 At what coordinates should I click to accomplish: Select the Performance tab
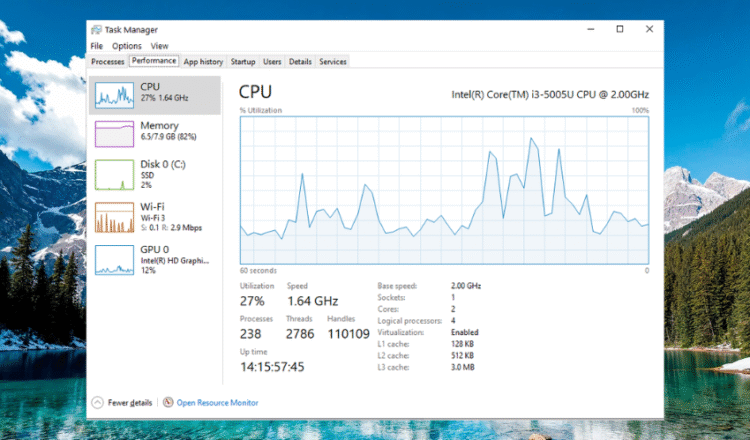pyautogui.click(x=154, y=61)
